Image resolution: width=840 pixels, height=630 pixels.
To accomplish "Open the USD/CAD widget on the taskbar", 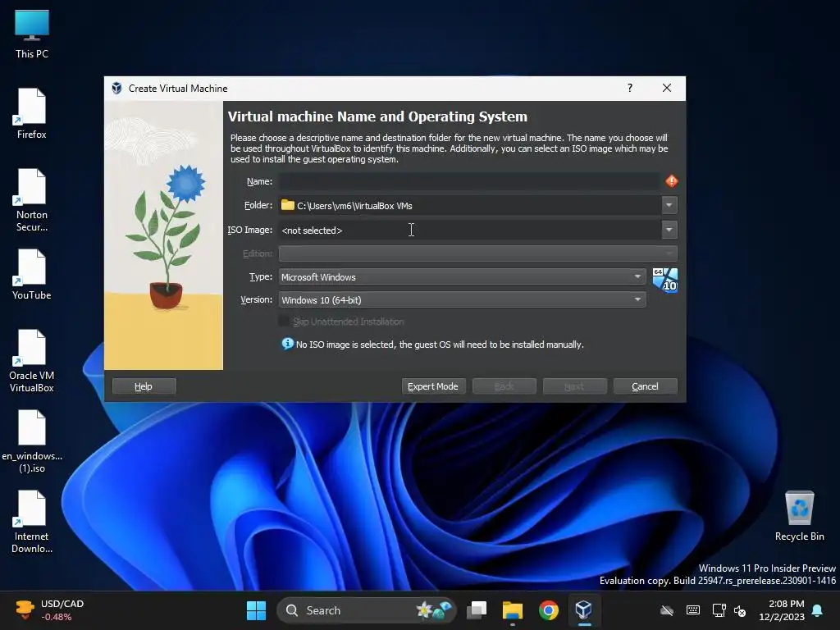I will [49, 610].
